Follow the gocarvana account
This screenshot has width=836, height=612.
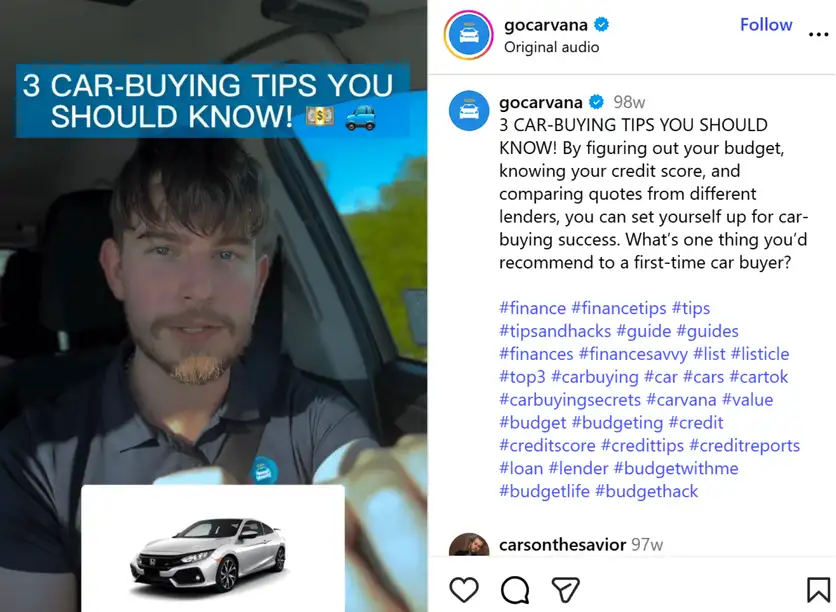[766, 25]
